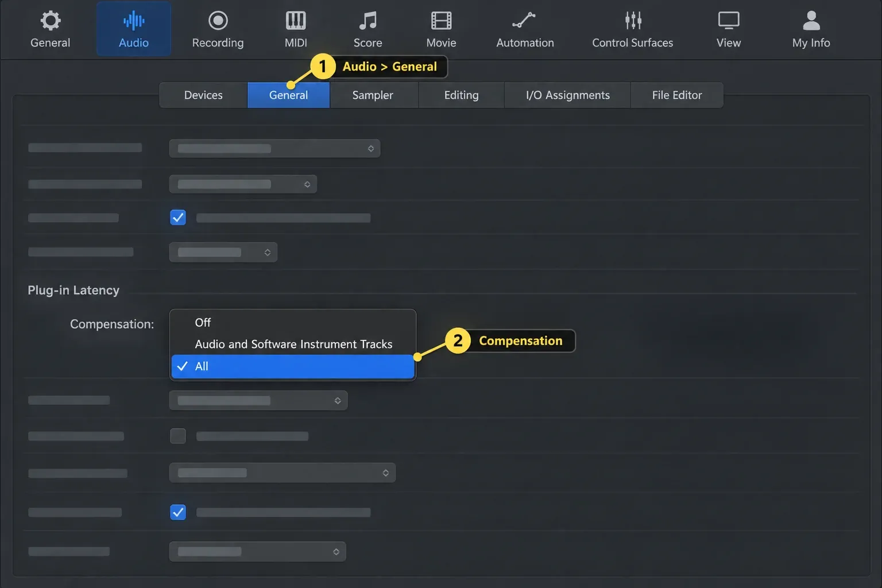The height and width of the screenshot is (588, 882).
Task: Open Movie filmstrip preferences icon
Action: 441,21
